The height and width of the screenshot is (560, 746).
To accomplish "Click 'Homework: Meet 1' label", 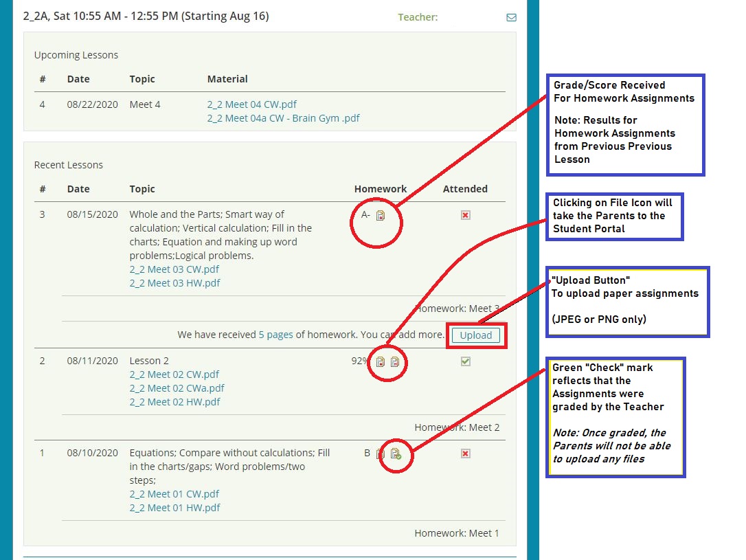I will click(x=457, y=533).
